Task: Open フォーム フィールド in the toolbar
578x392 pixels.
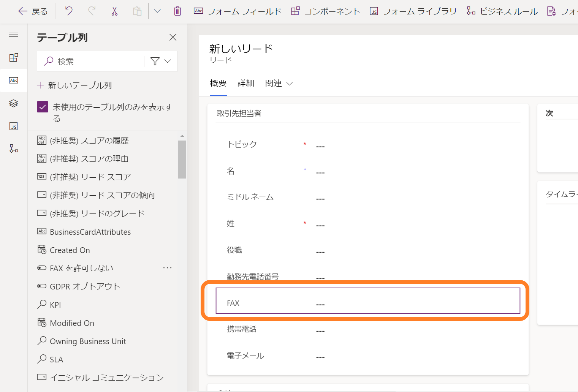Action: point(238,11)
